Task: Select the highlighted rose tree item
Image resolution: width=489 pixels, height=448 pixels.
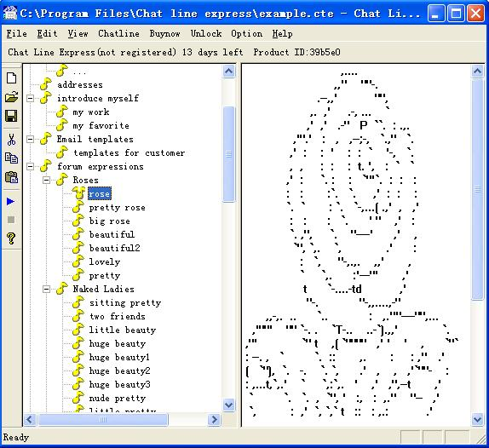Action: 99,193
